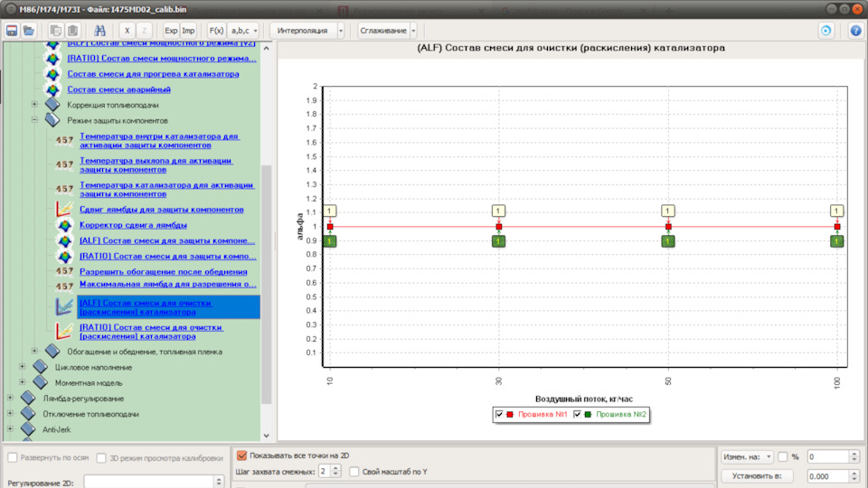Image resolution: width=868 pixels, height=488 pixels.
Task: Open the Сглаживание dropdown arrow
Action: click(x=413, y=31)
